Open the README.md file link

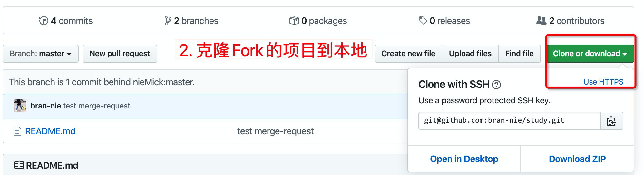[x=50, y=131]
